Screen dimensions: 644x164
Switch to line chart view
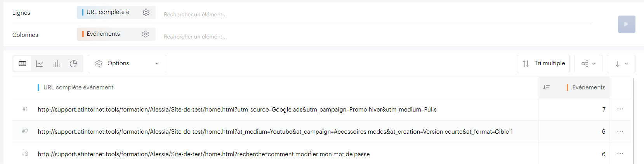click(x=40, y=64)
